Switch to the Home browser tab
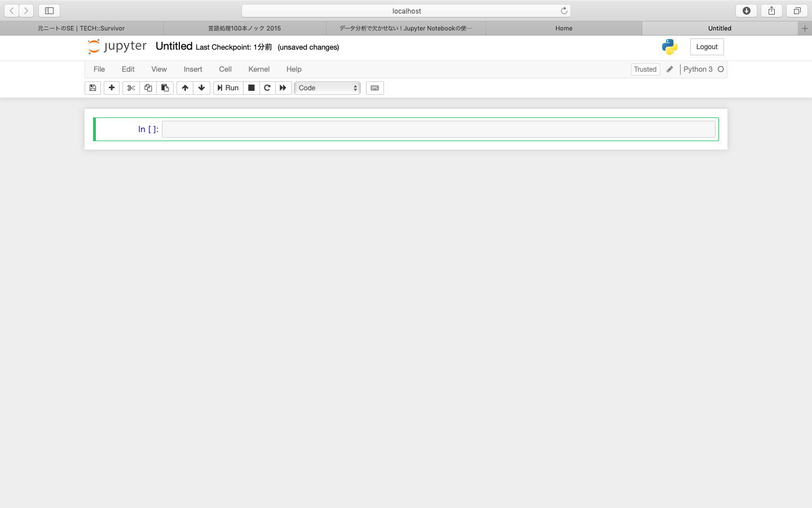This screenshot has width=812, height=508. (564, 28)
